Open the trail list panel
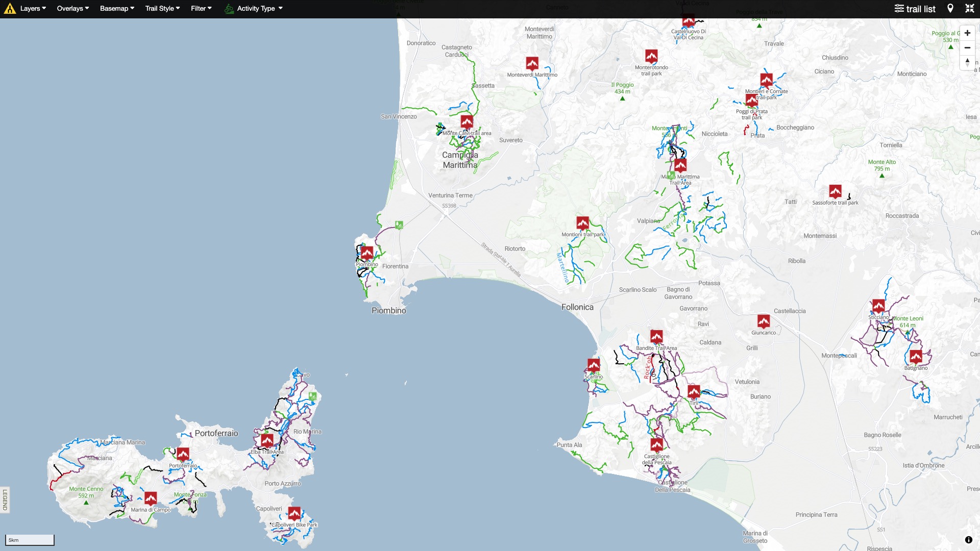Image resolution: width=980 pixels, height=551 pixels. [915, 9]
